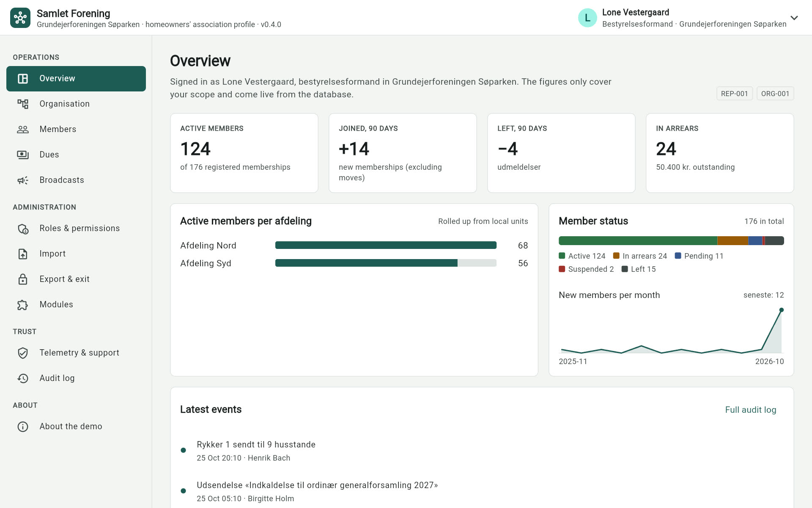
Task: Click the Telemetry & support shield-check icon
Action: tap(23, 353)
